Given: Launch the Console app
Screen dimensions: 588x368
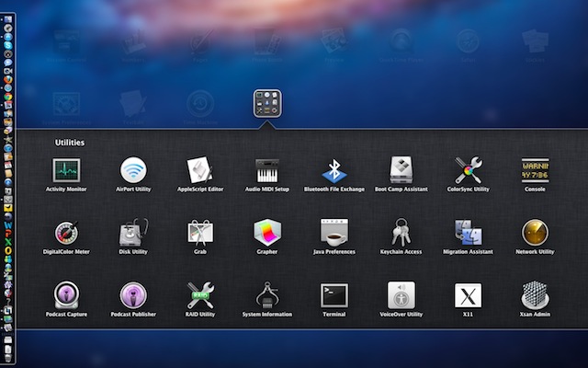Looking at the screenshot, I should (x=535, y=170).
